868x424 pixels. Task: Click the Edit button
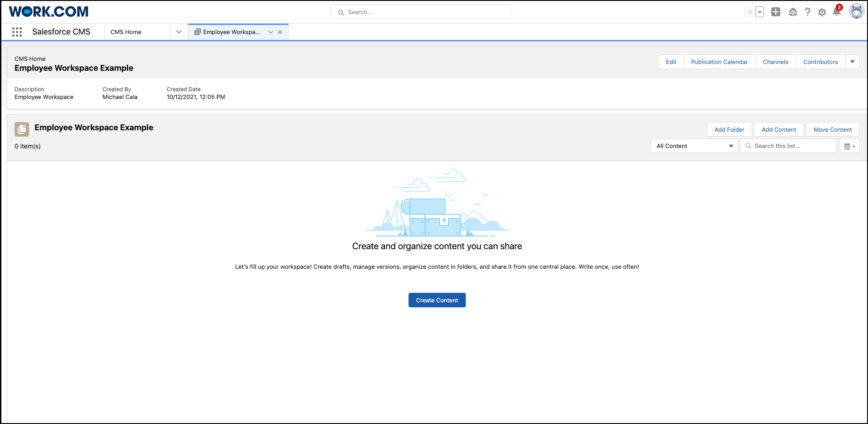click(671, 62)
